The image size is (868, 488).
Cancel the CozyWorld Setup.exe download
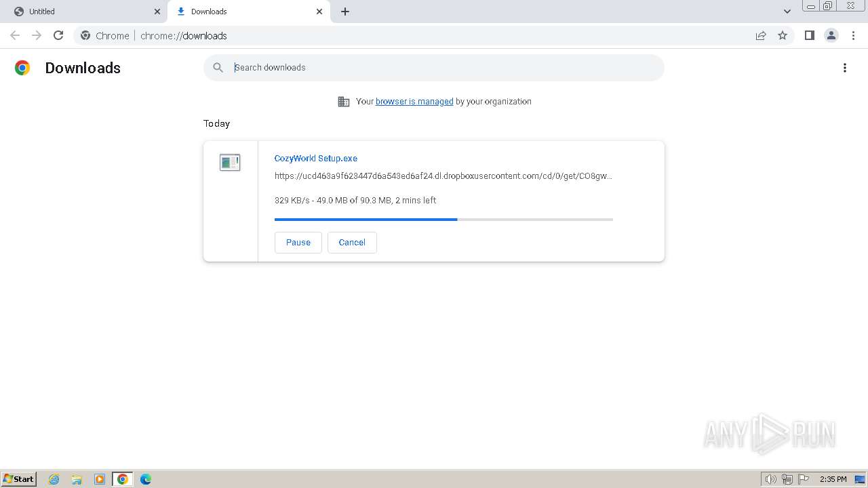(x=352, y=243)
